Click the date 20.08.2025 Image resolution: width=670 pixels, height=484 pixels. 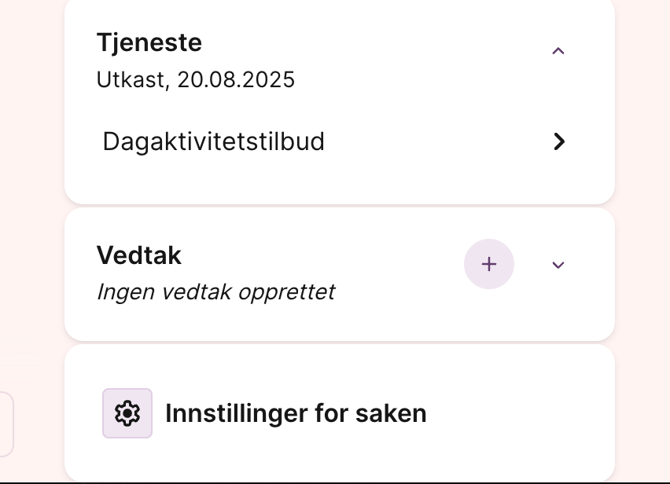click(236, 80)
